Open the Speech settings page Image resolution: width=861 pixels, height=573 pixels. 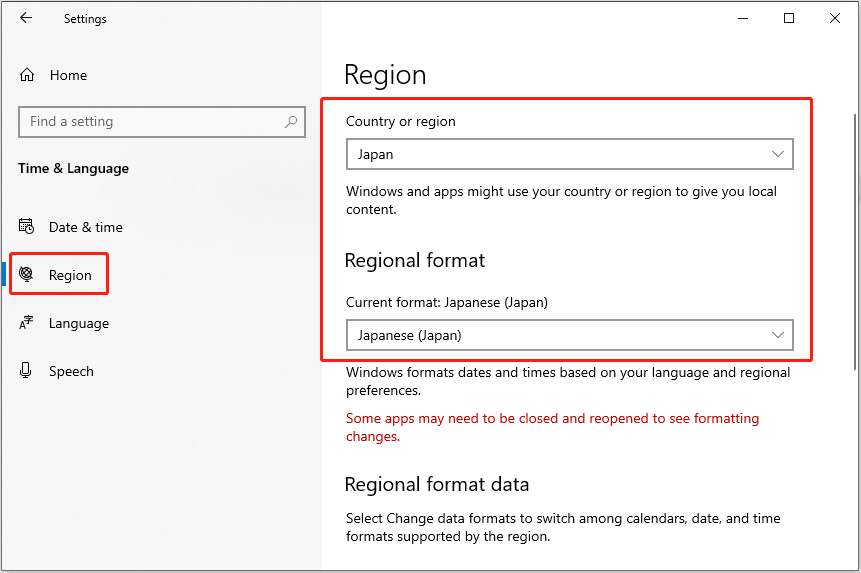coord(71,371)
